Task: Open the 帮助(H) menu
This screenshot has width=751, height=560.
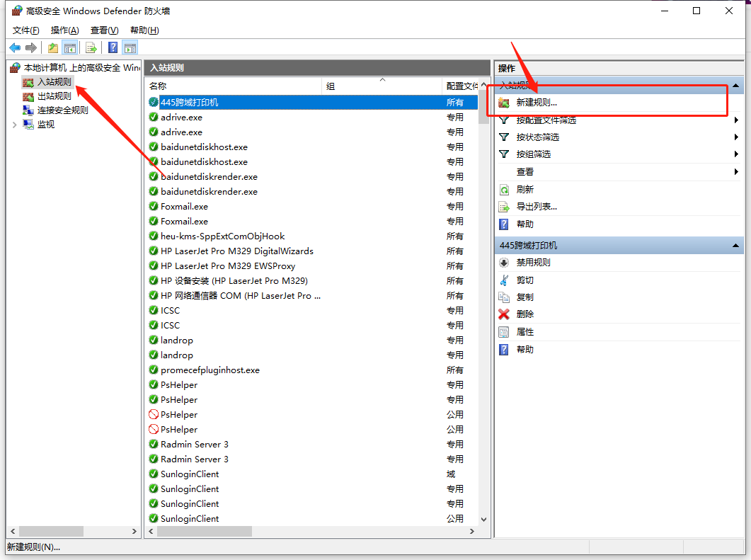Action: coord(144,30)
